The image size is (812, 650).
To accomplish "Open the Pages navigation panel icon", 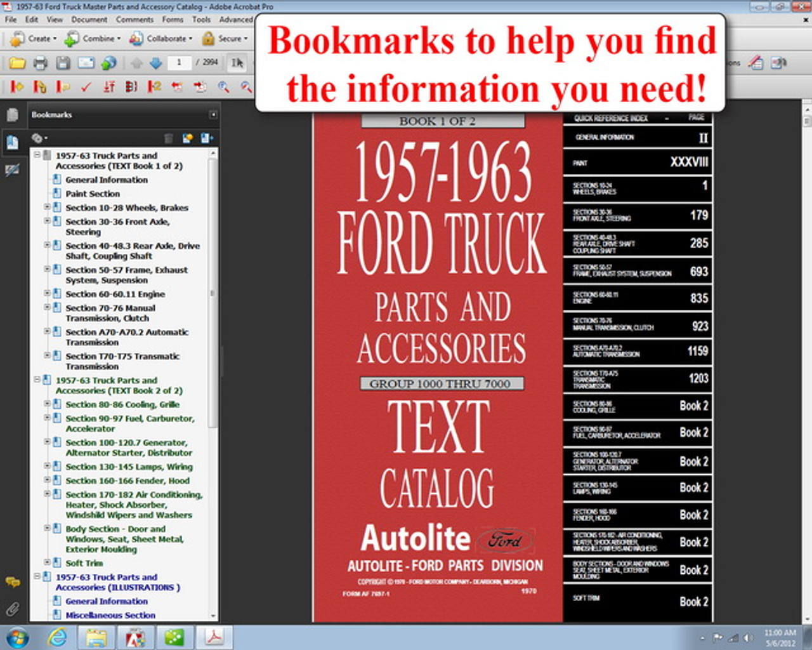I will click(x=13, y=115).
